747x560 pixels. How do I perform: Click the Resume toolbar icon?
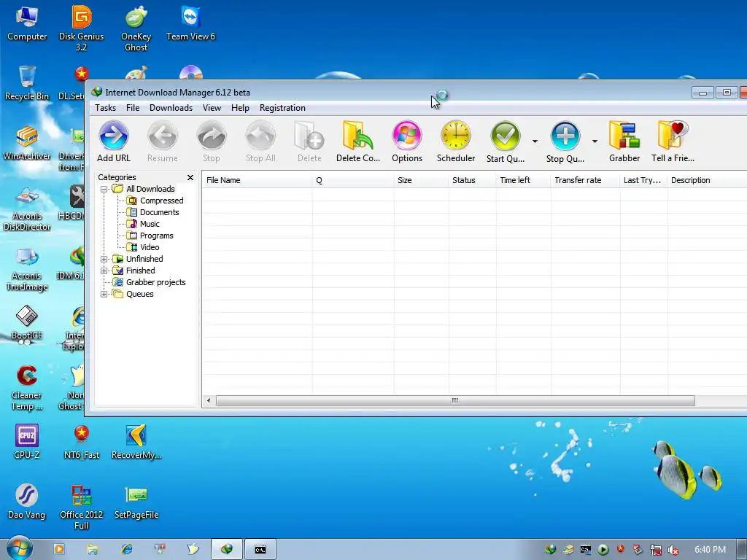coord(163,141)
